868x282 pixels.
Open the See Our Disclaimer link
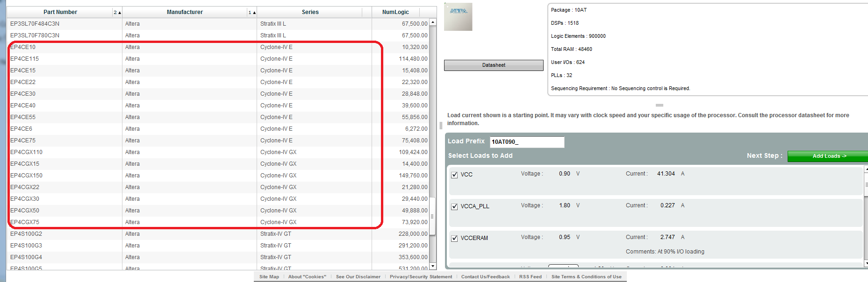click(358, 277)
